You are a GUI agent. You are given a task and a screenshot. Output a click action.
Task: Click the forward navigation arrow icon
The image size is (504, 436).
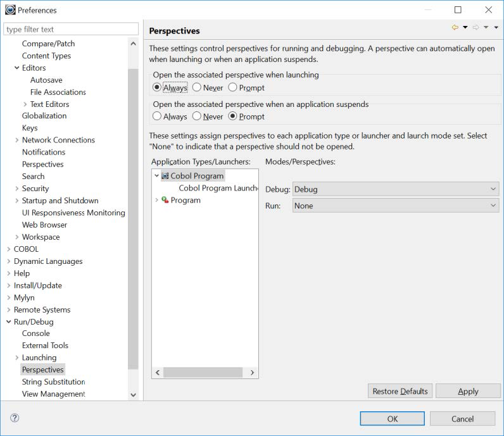[x=476, y=28]
